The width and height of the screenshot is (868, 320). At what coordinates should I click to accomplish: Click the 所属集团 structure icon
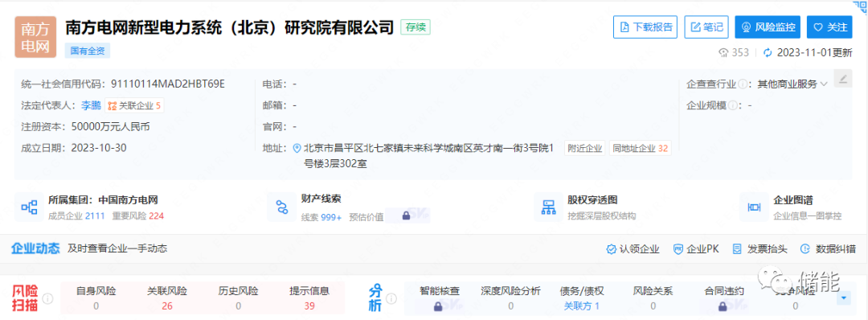29,207
